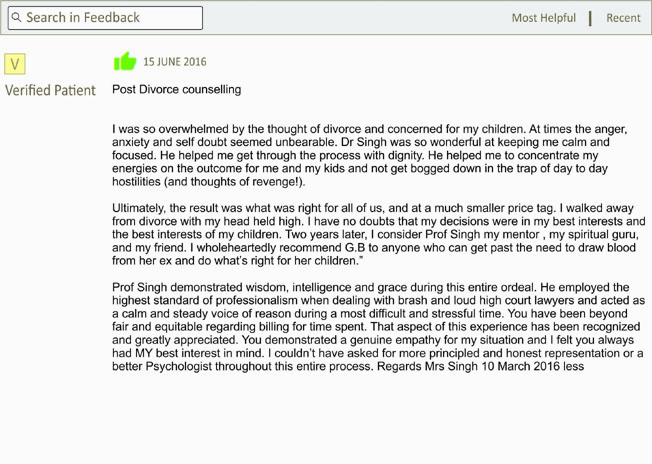Screen dimensions: 652x464
Task: Click the divider between Most Helpful and Recent
Action: tap(590, 18)
